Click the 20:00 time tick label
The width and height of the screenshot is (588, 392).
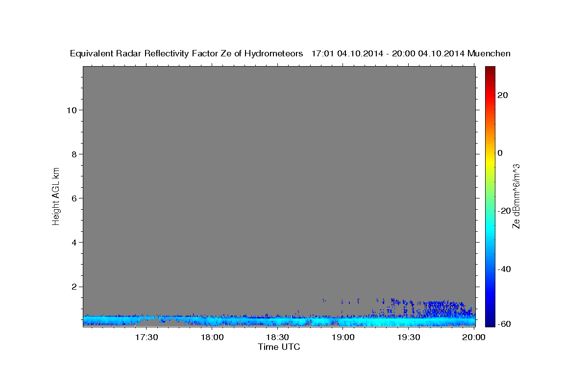coord(474,338)
